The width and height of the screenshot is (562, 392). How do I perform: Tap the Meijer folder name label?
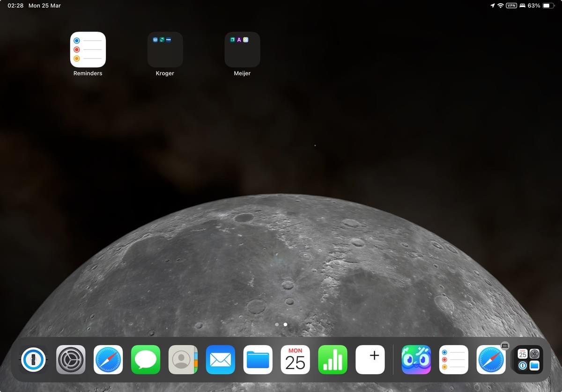[x=242, y=73]
